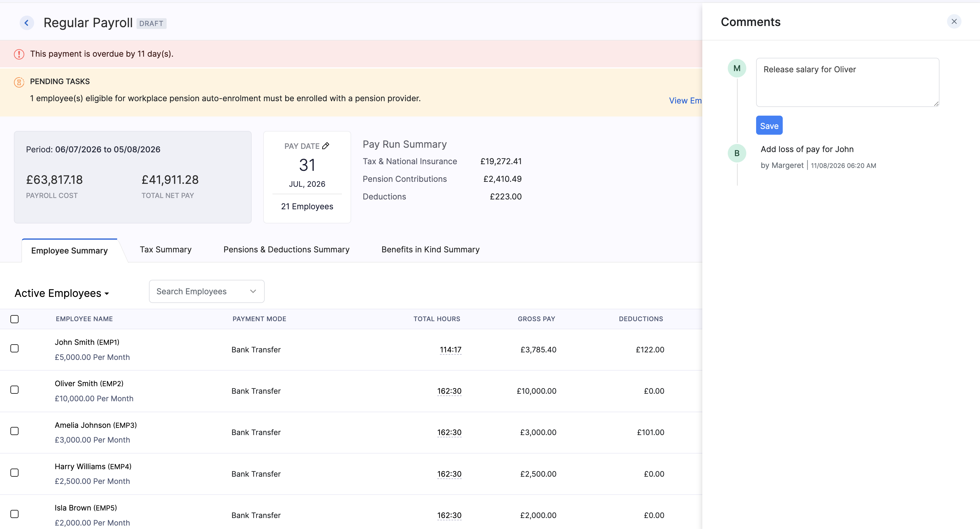This screenshot has width=980, height=529.
Task: Click John Smith's total hours 114:17
Action: point(450,350)
